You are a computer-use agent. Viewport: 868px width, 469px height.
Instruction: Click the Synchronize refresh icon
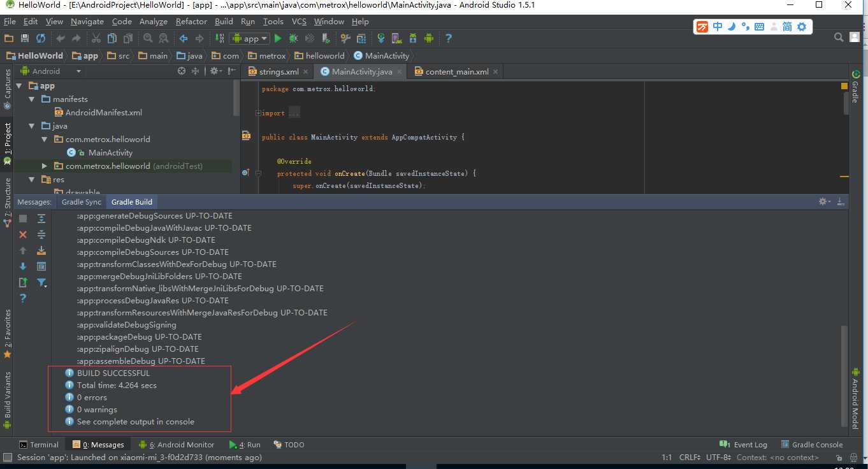click(x=40, y=38)
